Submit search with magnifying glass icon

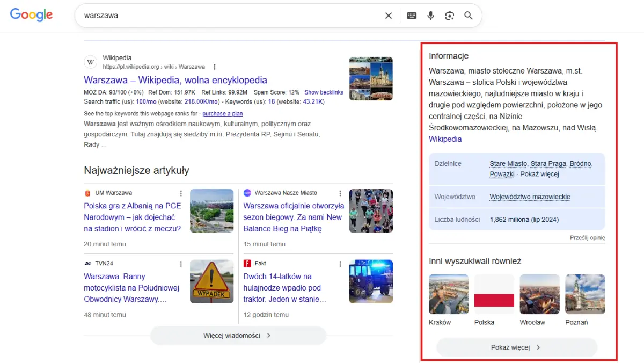tap(469, 16)
